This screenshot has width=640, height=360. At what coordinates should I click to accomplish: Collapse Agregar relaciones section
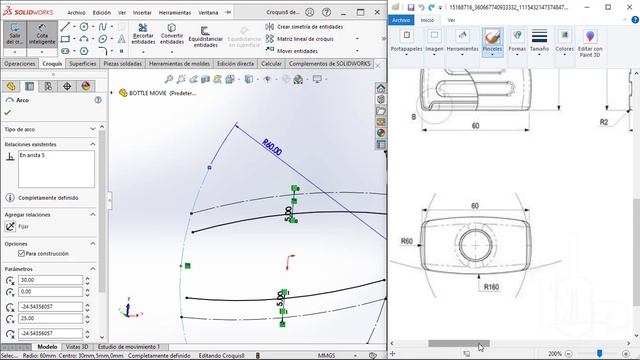[93, 214]
